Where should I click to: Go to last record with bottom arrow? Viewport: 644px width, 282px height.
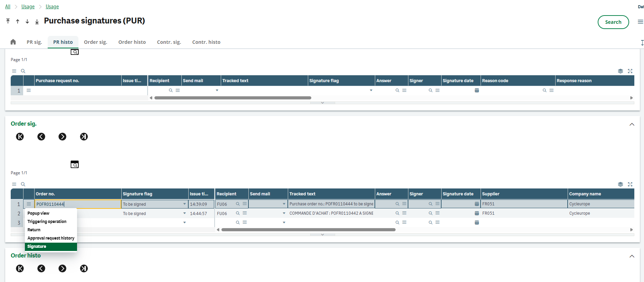coord(37,21)
